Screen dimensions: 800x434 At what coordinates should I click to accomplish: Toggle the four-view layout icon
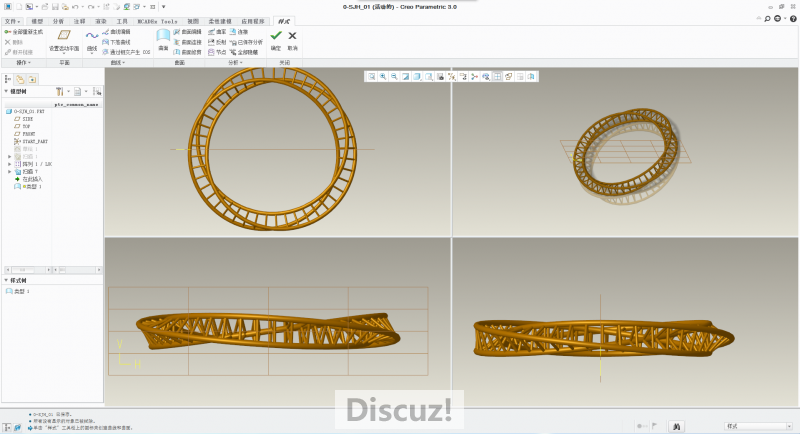coord(497,76)
